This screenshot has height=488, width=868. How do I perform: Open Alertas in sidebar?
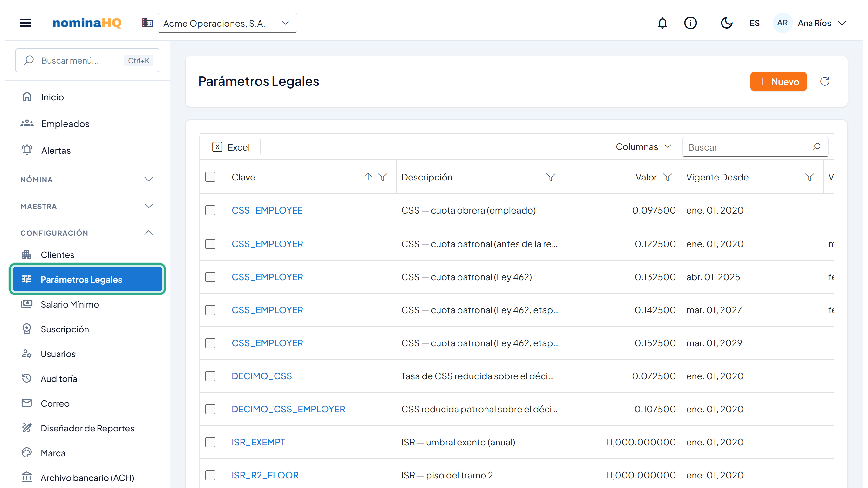coord(87,150)
